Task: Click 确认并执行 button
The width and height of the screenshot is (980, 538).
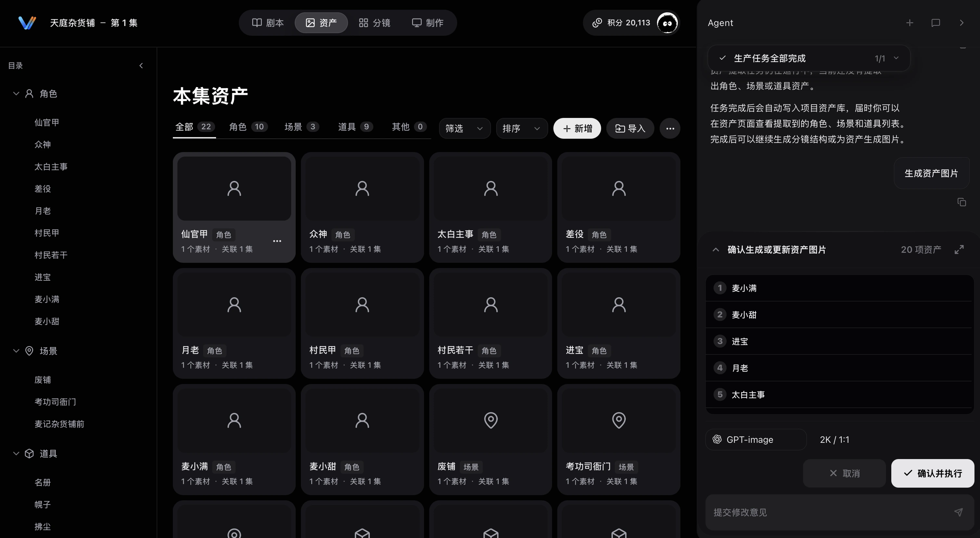Action: pyautogui.click(x=933, y=473)
